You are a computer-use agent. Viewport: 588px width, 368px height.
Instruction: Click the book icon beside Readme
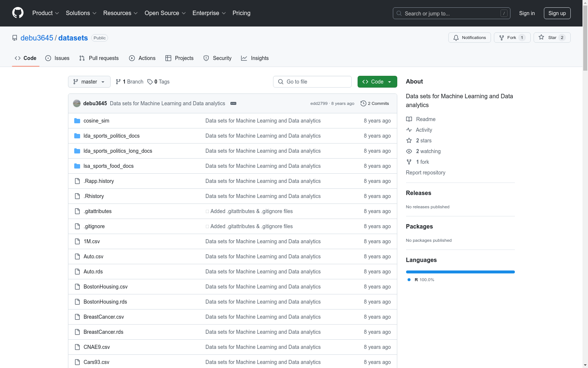click(x=409, y=119)
